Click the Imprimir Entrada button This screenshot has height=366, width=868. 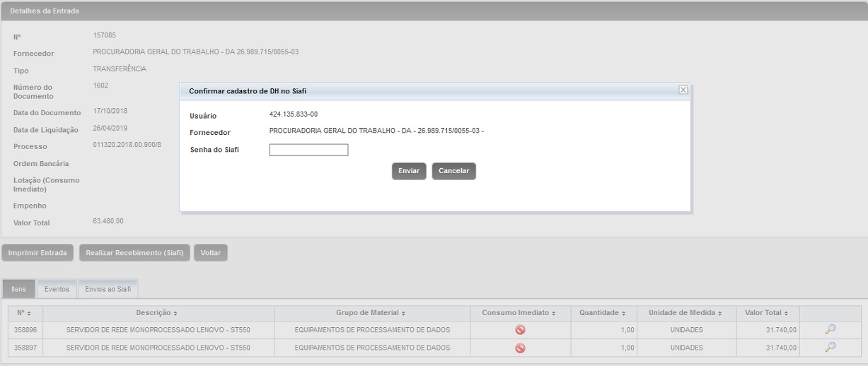click(x=37, y=253)
